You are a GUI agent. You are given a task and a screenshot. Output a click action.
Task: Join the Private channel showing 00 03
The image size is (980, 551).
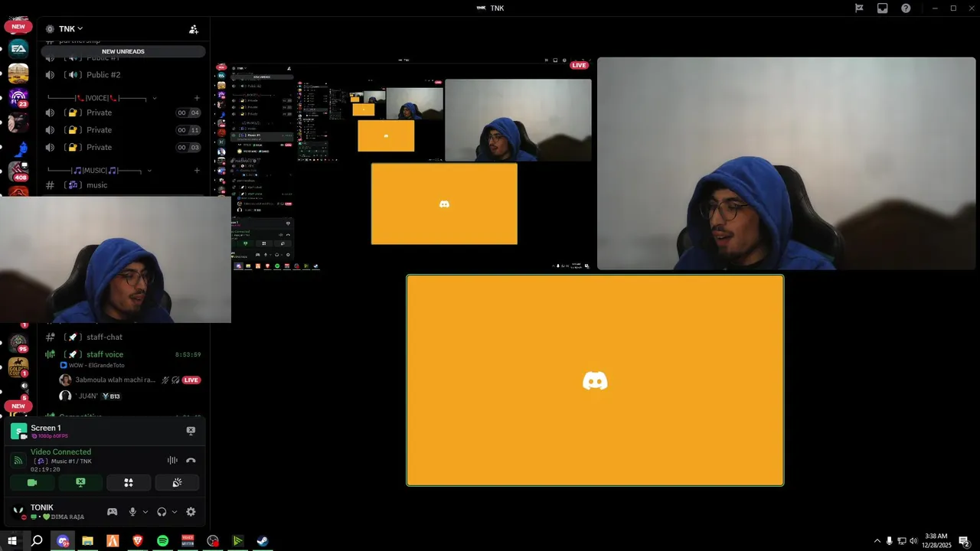(x=123, y=147)
